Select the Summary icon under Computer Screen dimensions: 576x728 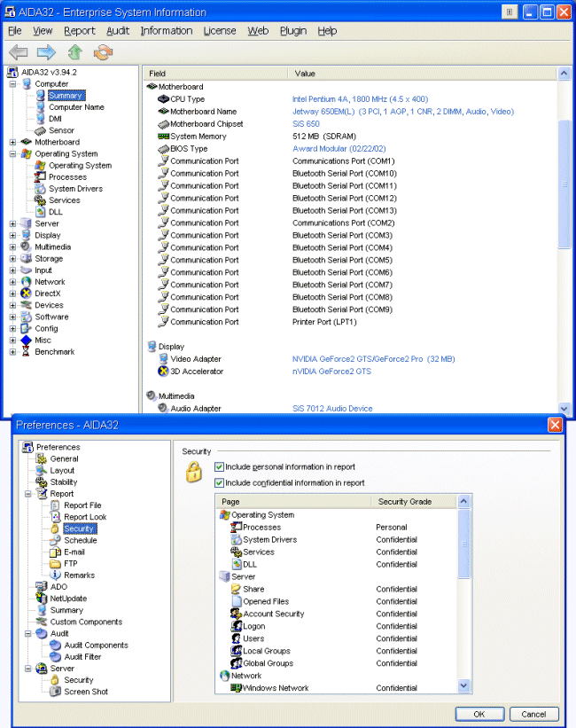pos(41,95)
